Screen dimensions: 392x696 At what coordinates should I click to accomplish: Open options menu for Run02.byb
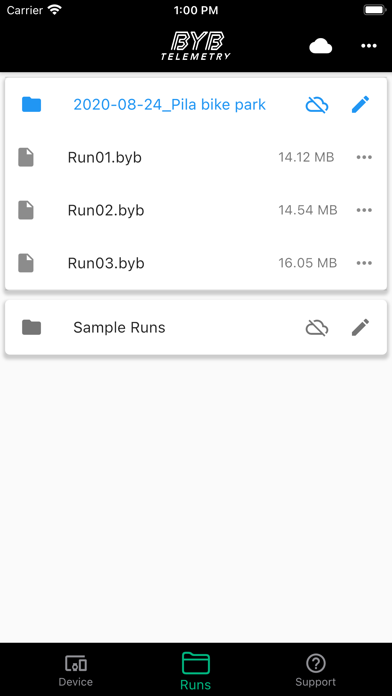pos(364,210)
